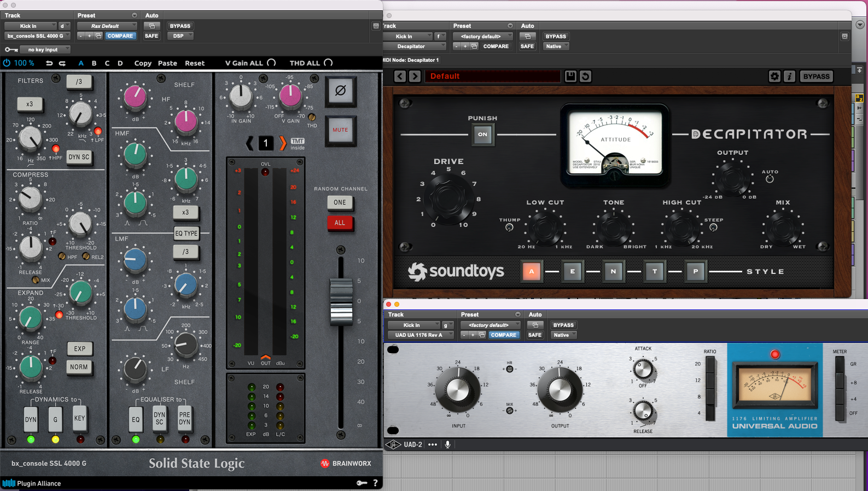Toggle the PUNISH ON switch in Decapitator
This screenshot has width=868, height=491.
point(482,134)
